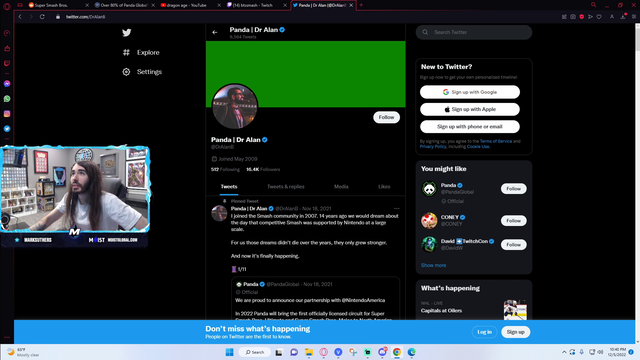Open Explore in the Twitter navigation
The height and width of the screenshot is (360, 640).
pos(141,52)
